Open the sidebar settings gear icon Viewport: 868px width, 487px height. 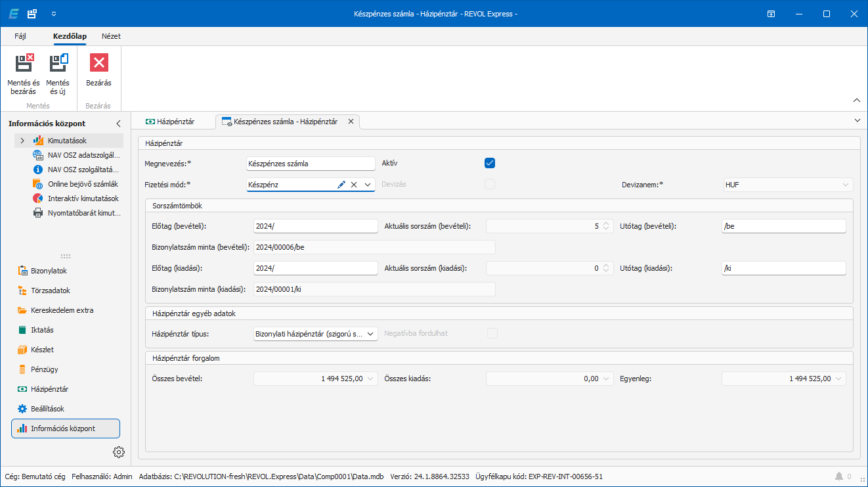click(x=118, y=452)
